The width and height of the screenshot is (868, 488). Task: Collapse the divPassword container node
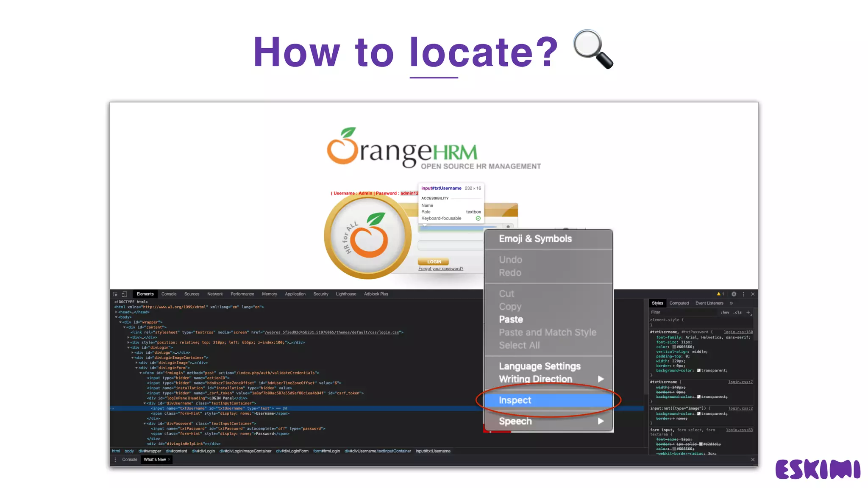click(x=145, y=424)
